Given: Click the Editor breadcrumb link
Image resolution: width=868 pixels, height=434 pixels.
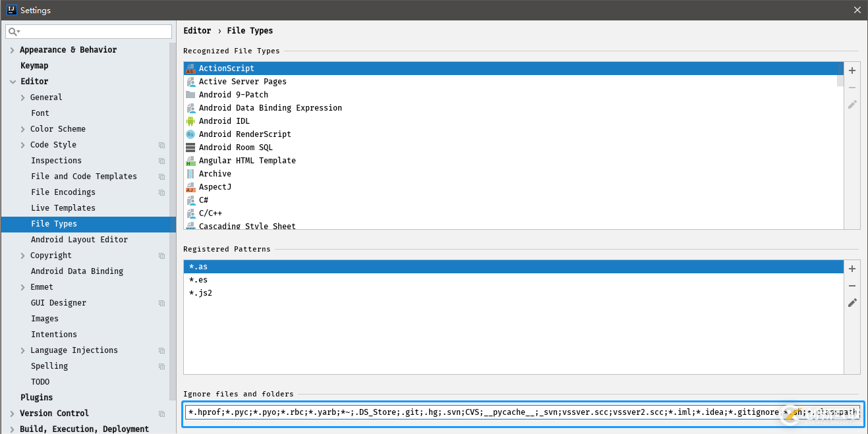Looking at the screenshot, I should 197,31.
